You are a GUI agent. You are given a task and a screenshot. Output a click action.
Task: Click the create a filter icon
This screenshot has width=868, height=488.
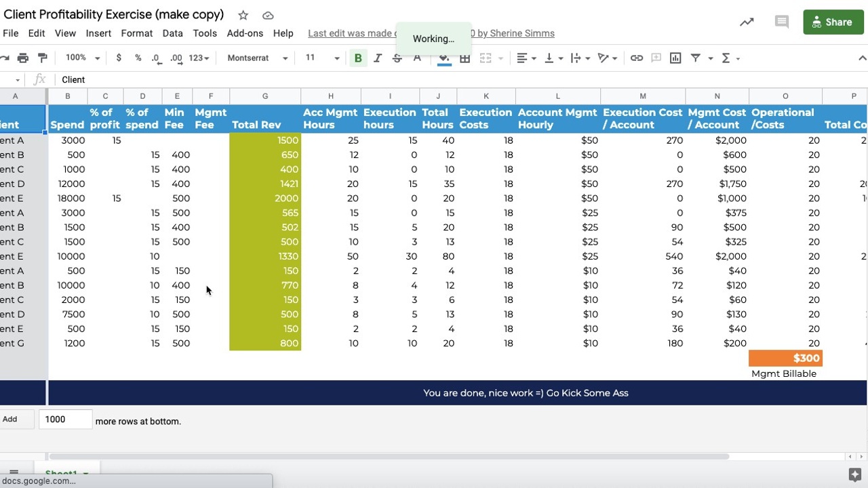(x=695, y=58)
